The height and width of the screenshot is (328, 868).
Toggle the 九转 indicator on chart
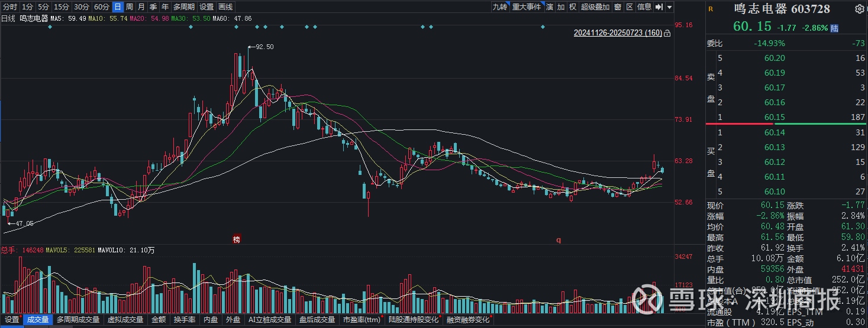[500, 7]
